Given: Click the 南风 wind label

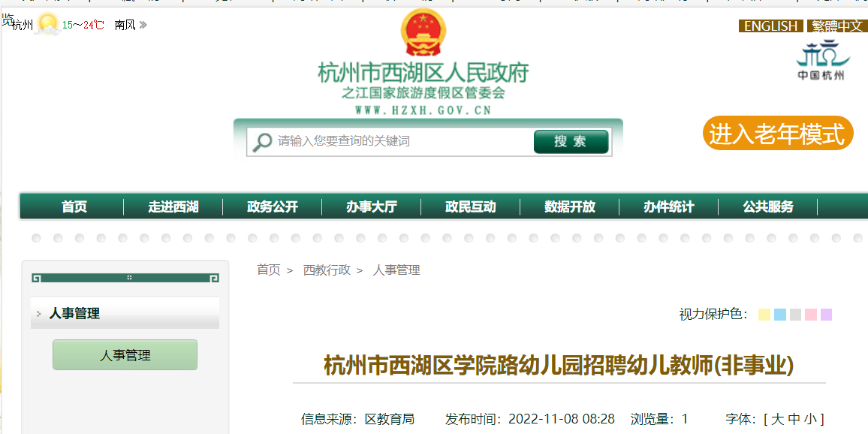Looking at the screenshot, I should (125, 25).
